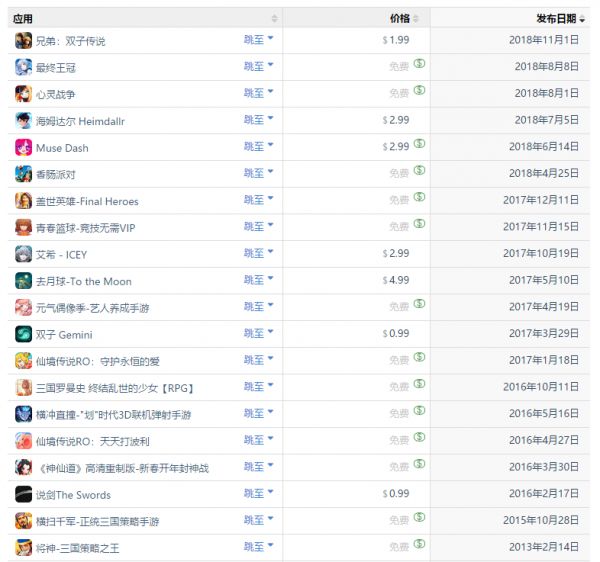
Task: Click the Muse Dash app icon
Action: coord(23,147)
